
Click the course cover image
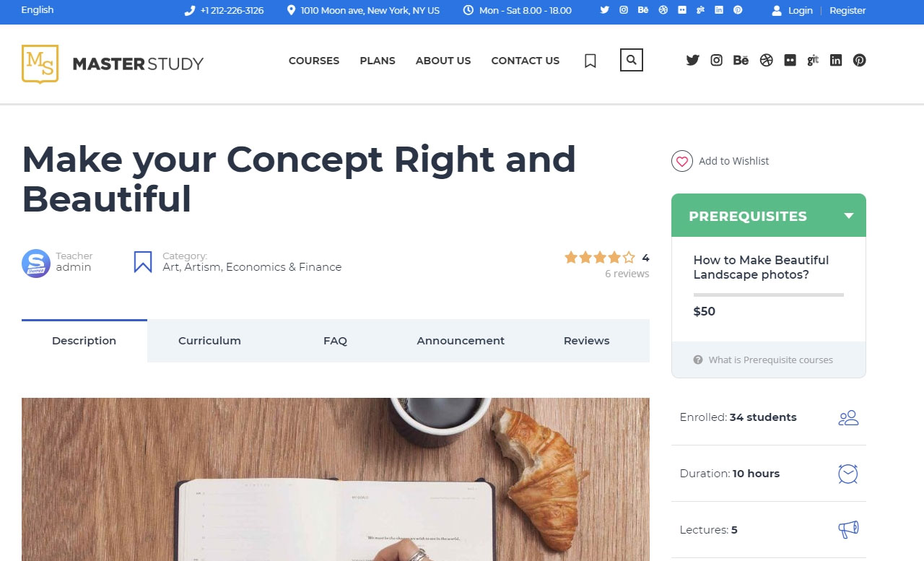pyautogui.click(x=336, y=479)
